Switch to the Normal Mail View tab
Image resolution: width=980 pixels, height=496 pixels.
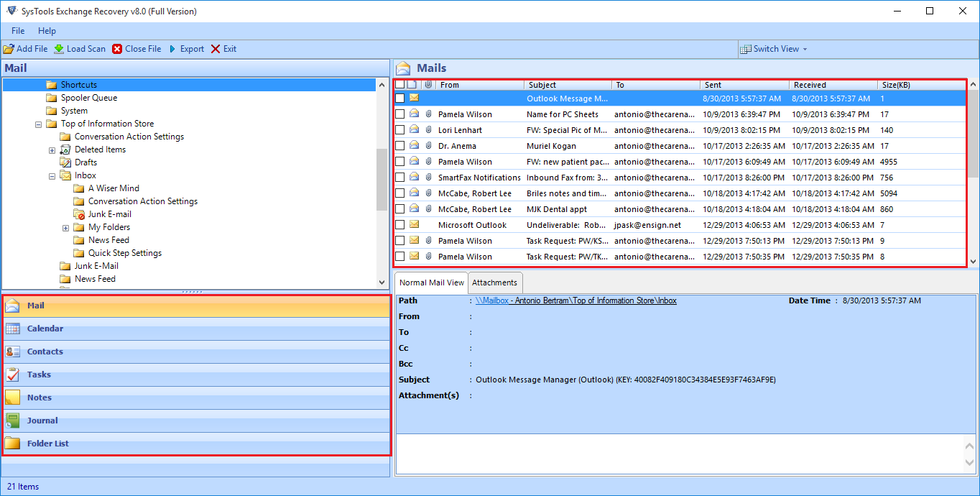pyautogui.click(x=431, y=283)
